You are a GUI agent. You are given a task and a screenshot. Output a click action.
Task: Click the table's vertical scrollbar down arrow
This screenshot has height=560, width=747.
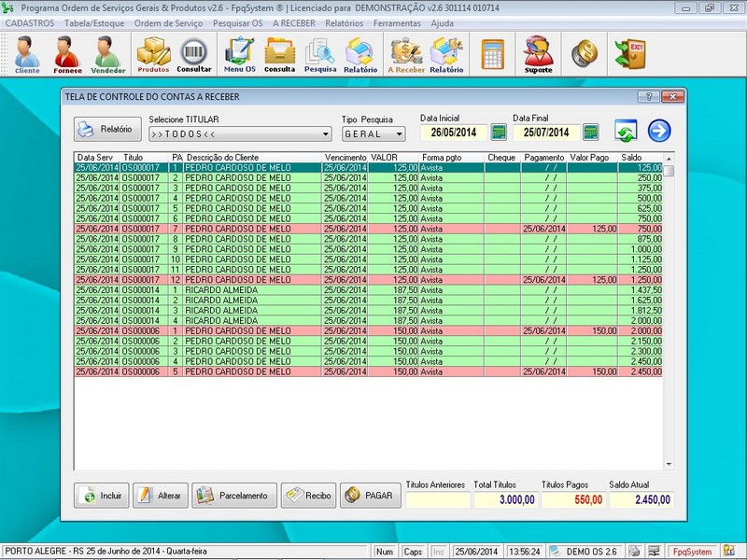(669, 464)
